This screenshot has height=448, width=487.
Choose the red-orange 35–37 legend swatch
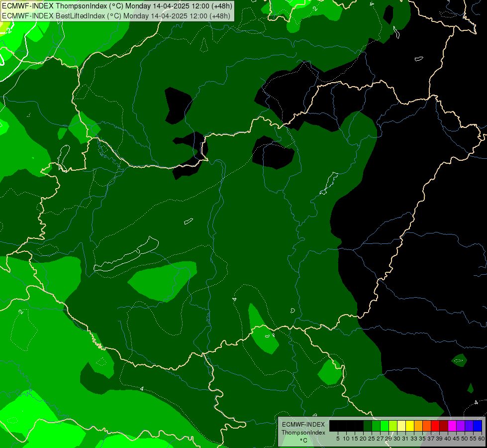coord(427,426)
